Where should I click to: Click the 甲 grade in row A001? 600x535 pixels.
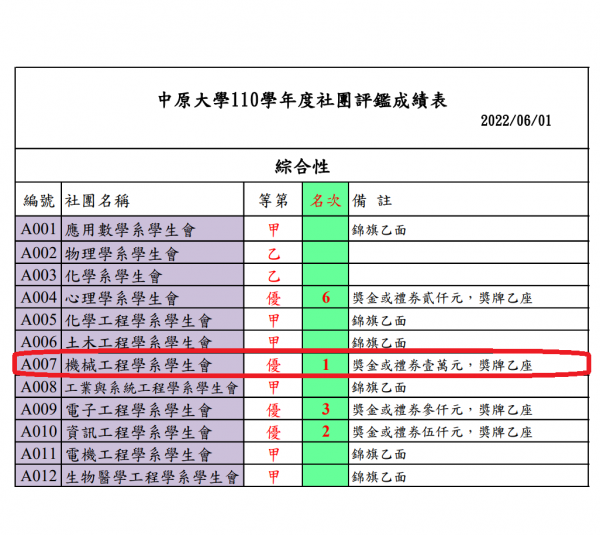[x=274, y=230]
